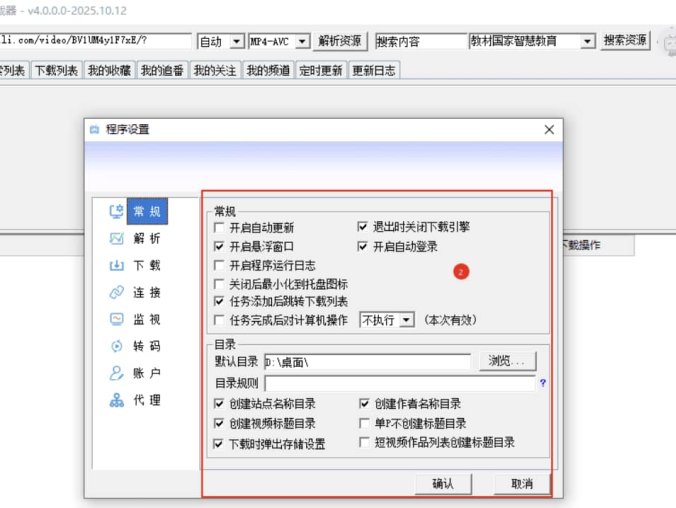The image size is (676, 508).
Task: Enable 开启程序运行日志 checkbox
Action: [x=219, y=265]
